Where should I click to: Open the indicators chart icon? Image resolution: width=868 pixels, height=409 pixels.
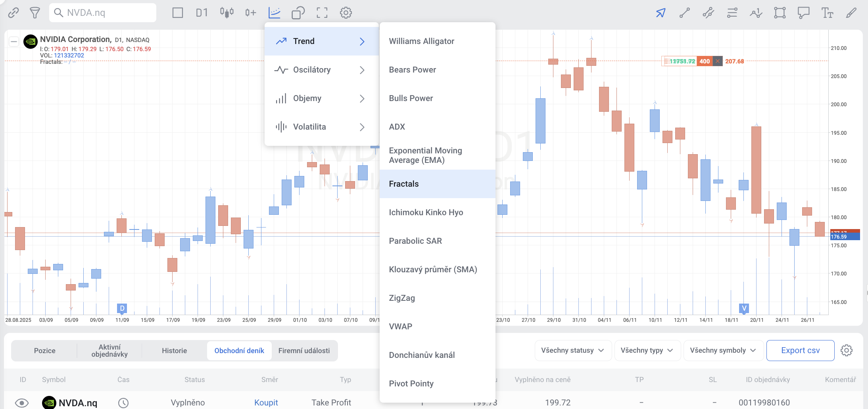(x=275, y=13)
